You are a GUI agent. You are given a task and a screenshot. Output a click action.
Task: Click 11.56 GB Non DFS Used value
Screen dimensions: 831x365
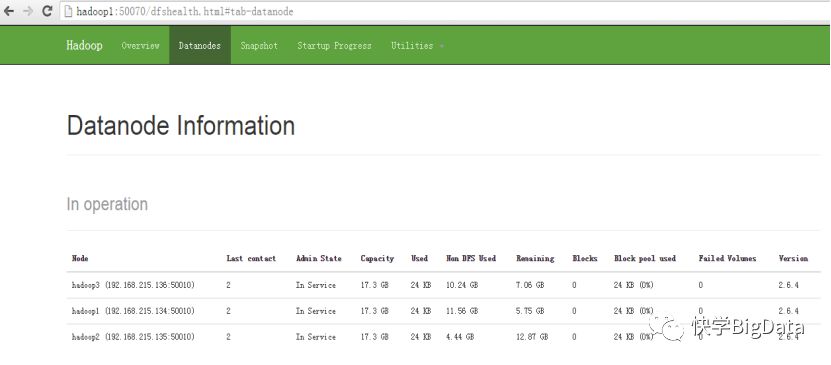point(462,311)
